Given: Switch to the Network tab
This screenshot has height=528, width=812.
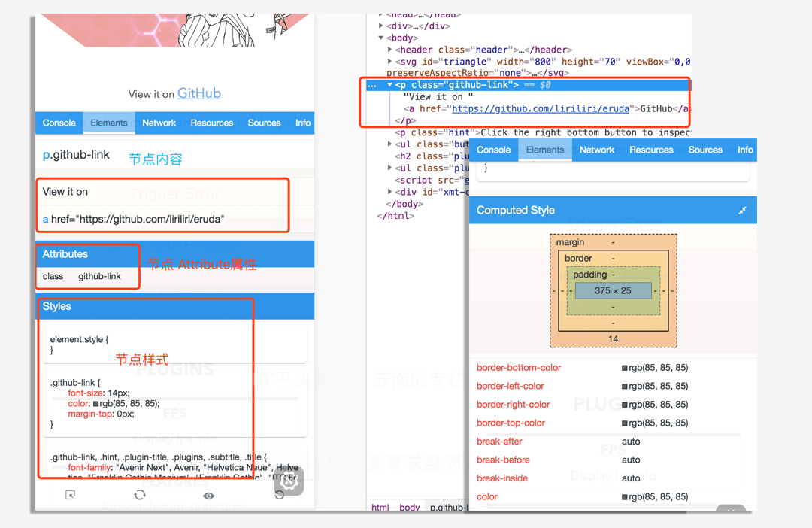Looking at the screenshot, I should click(x=159, y=123).
